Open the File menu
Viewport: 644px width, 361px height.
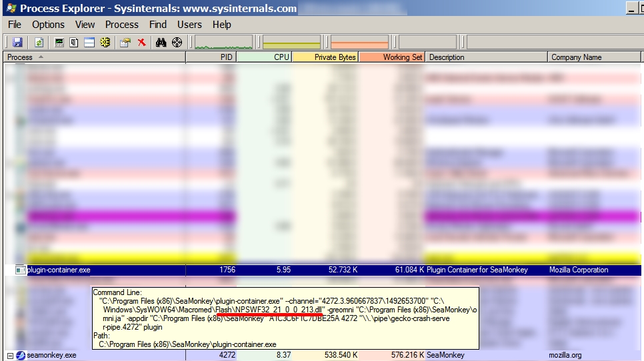(x=15, y=25)
